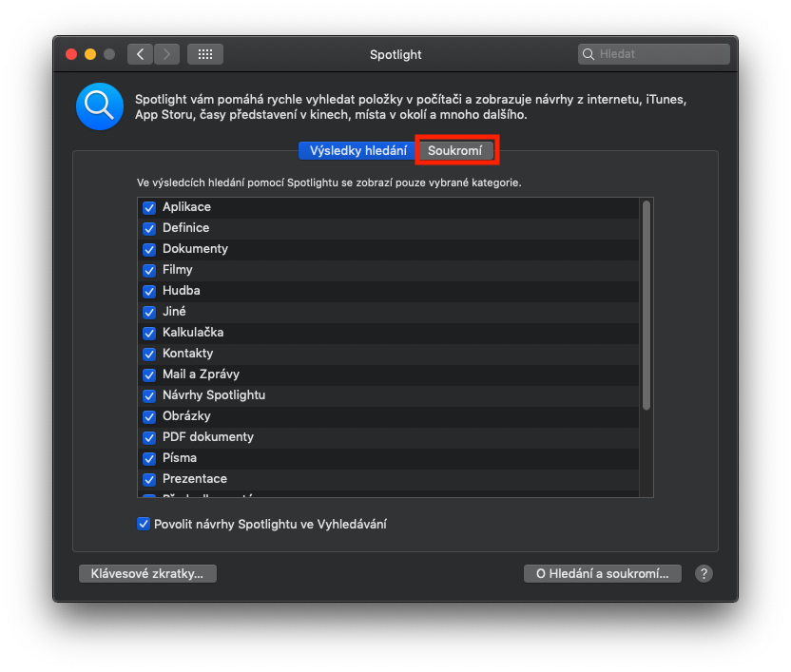Uncheck the Kontakty checkbox

[x=149, y=354]
